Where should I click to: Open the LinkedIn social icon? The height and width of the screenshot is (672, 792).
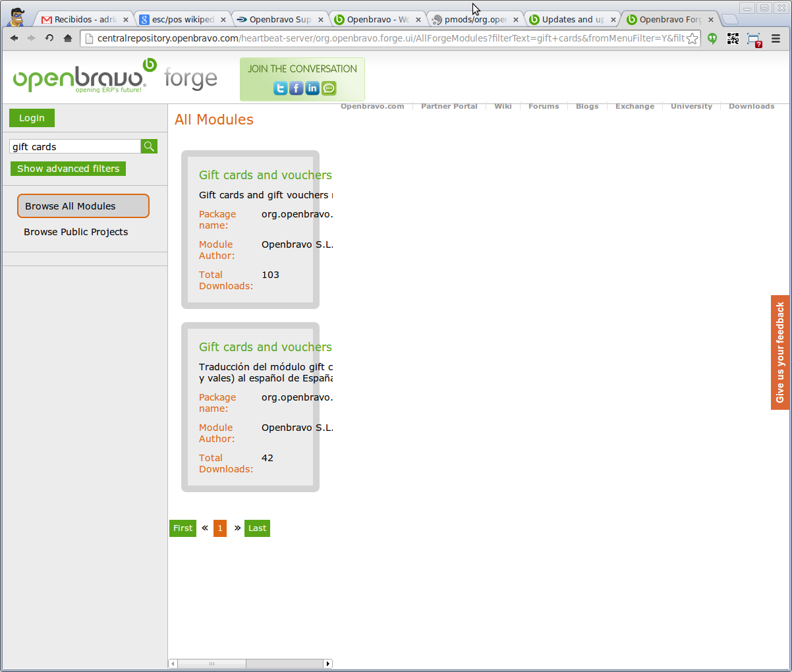[312, 88]
